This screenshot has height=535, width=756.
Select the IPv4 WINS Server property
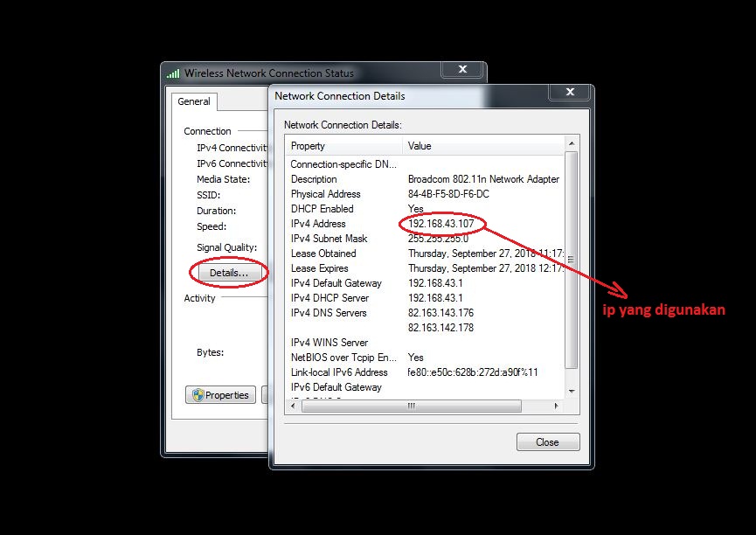coord(329,343)
